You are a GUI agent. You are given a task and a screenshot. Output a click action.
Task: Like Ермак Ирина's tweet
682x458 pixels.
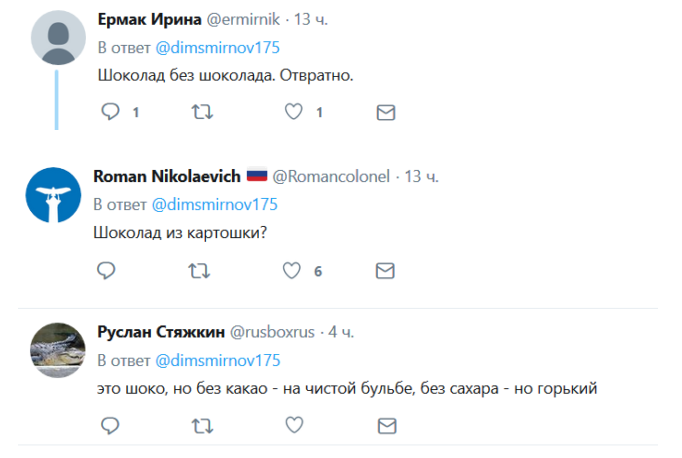293,113
